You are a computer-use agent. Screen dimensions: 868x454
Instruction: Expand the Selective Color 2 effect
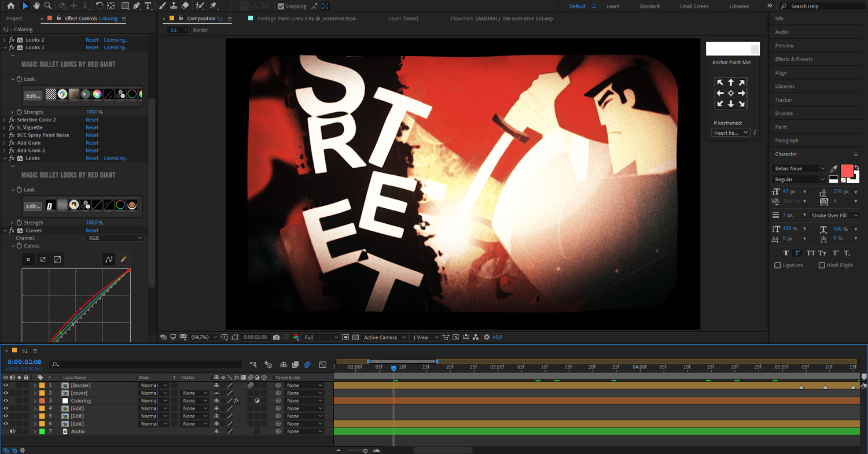coord(5,120)
